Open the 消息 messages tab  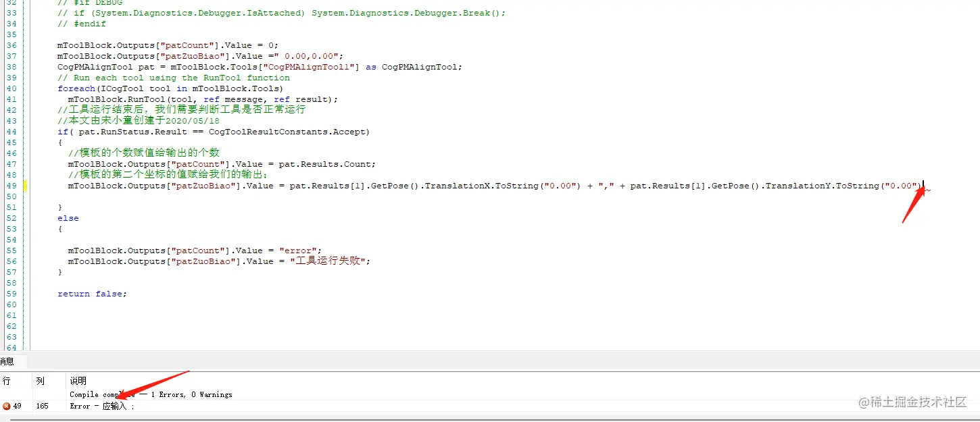point(7,361)
